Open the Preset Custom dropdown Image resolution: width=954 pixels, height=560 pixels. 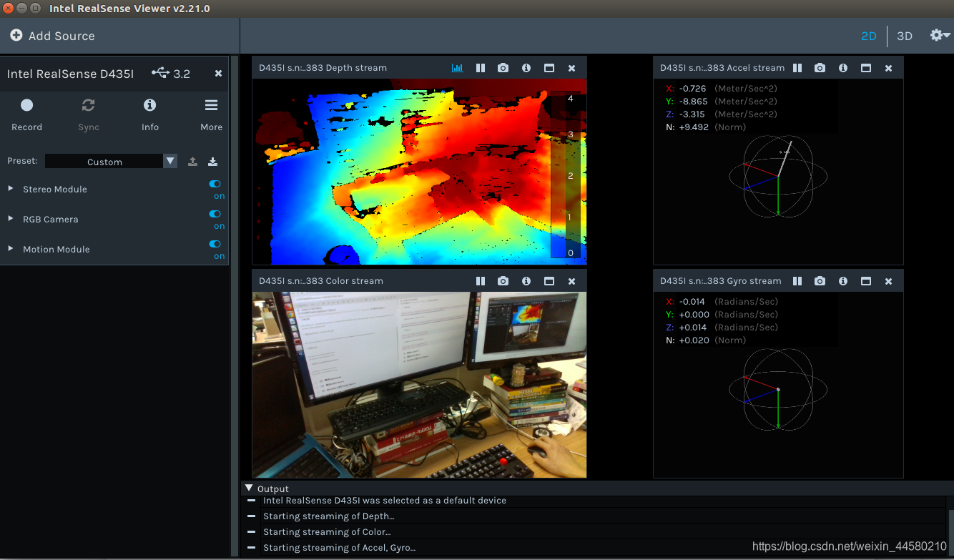(x=110, y=162)
